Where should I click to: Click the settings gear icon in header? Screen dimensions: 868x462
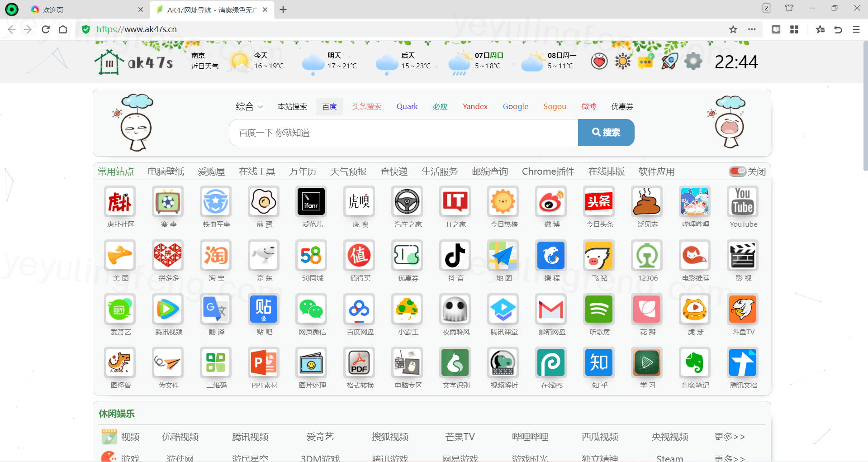click(x=693, y=61)
